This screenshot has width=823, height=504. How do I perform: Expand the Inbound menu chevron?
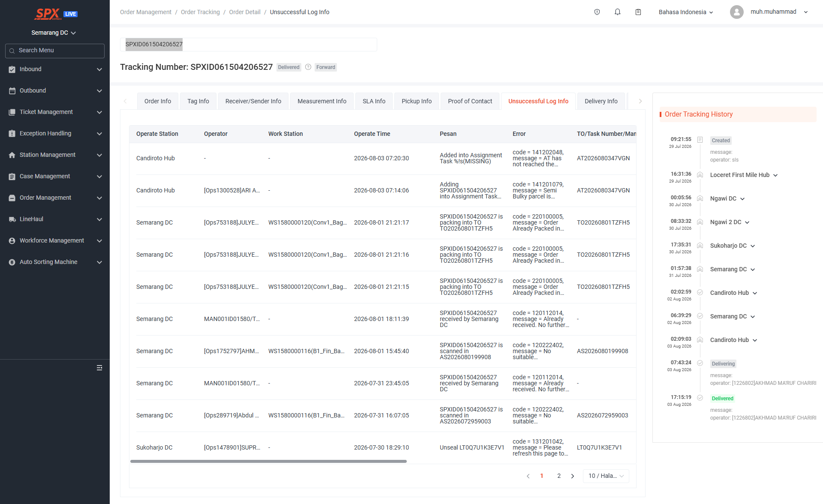(x=99, y=69)
